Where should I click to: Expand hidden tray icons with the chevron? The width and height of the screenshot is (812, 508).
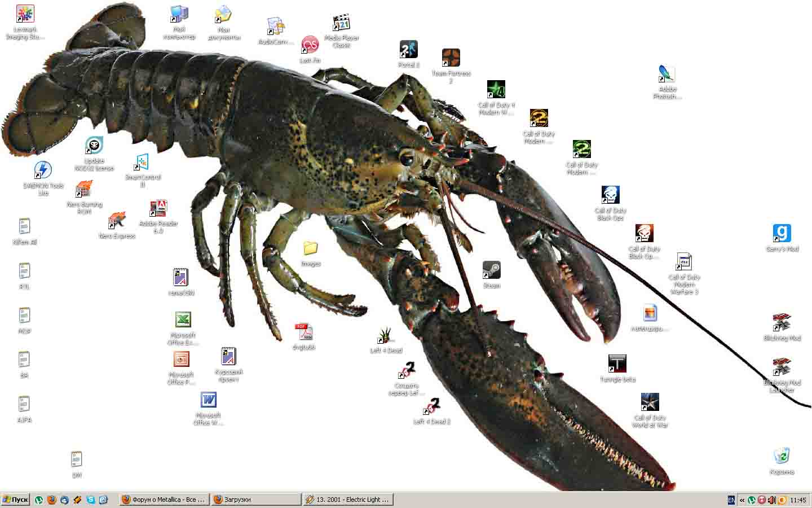click(742, 500)
